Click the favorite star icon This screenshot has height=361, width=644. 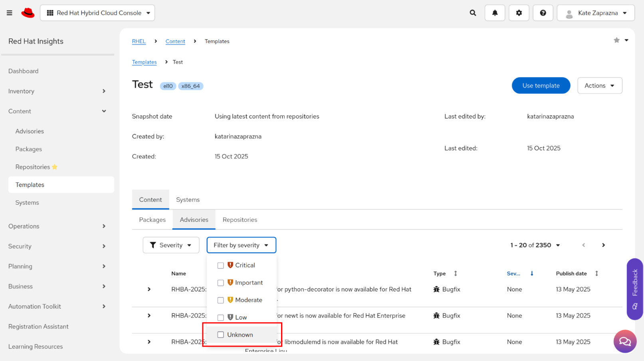click(616, 40)
